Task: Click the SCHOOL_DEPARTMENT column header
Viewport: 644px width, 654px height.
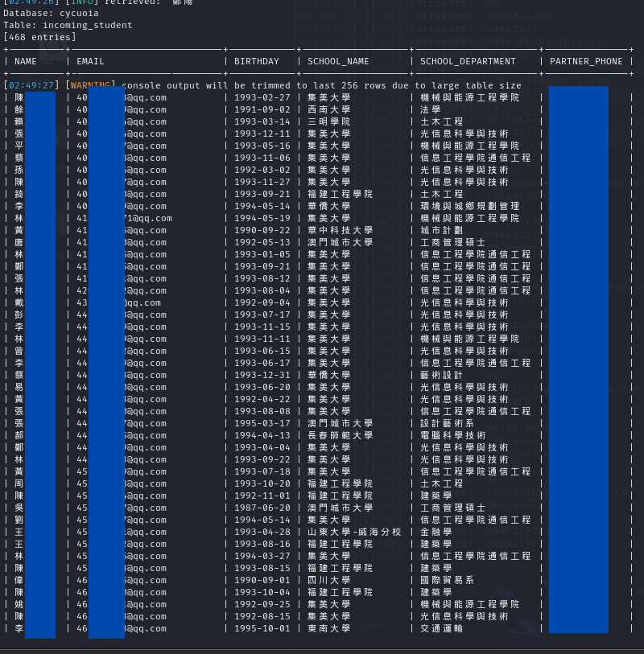Action: click(468, 62)
